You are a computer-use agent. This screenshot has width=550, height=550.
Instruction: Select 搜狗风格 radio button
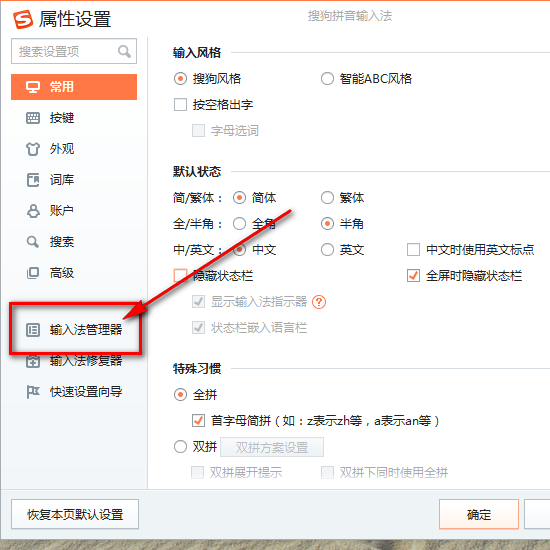[x=180, y=79]
